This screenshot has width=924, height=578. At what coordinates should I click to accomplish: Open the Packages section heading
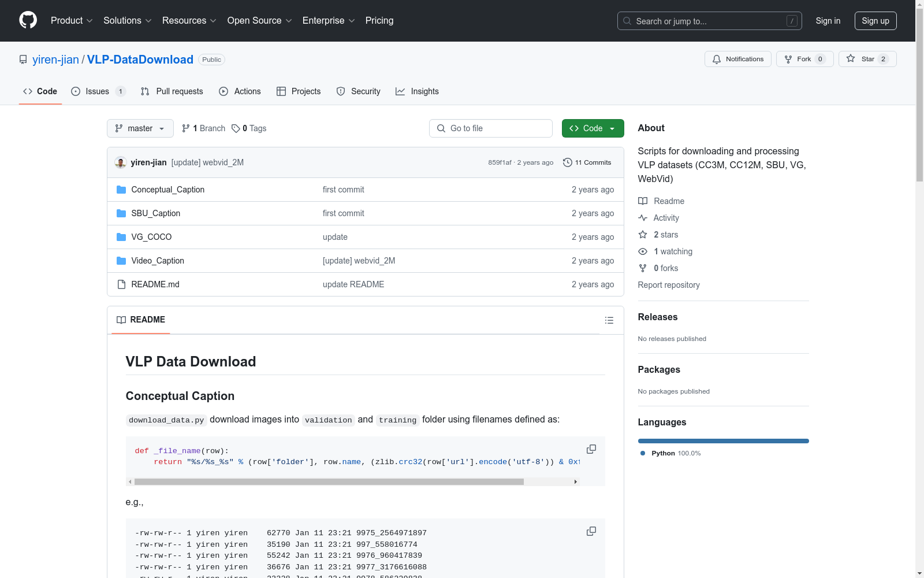[x=659, y=369]
